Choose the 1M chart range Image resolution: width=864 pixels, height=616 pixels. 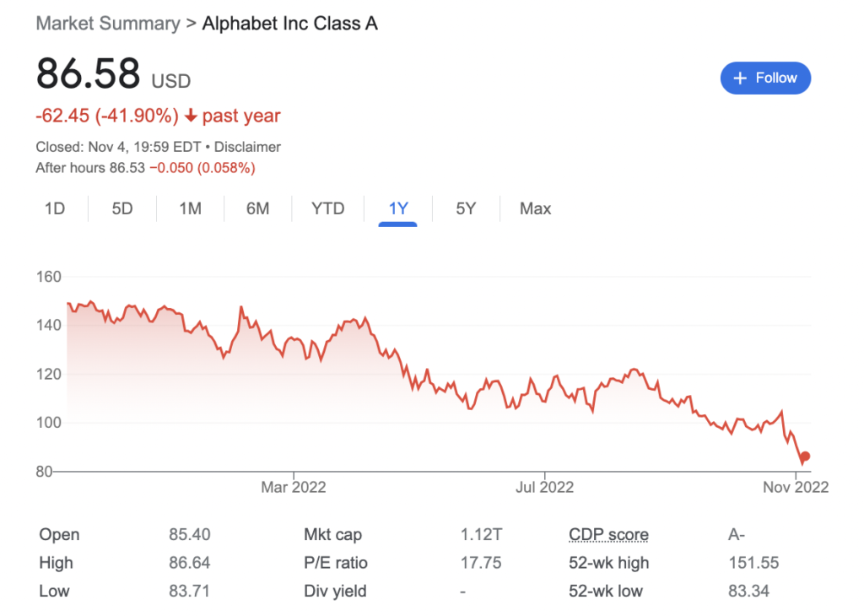tap(190, 208)
